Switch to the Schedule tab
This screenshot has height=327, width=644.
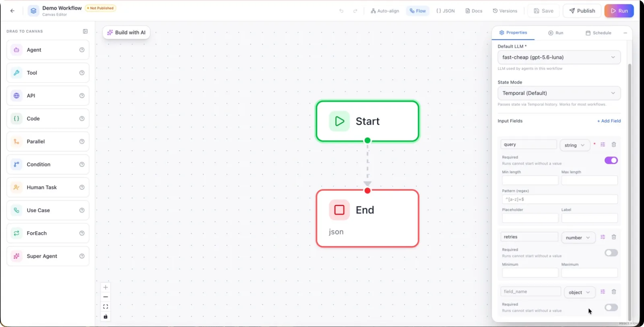coord(598,33)
